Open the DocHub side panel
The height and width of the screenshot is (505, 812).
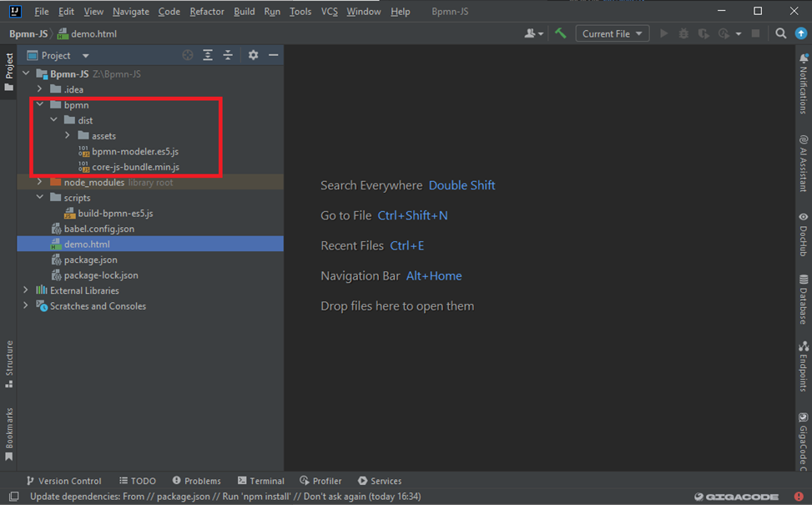coord(803,235)
